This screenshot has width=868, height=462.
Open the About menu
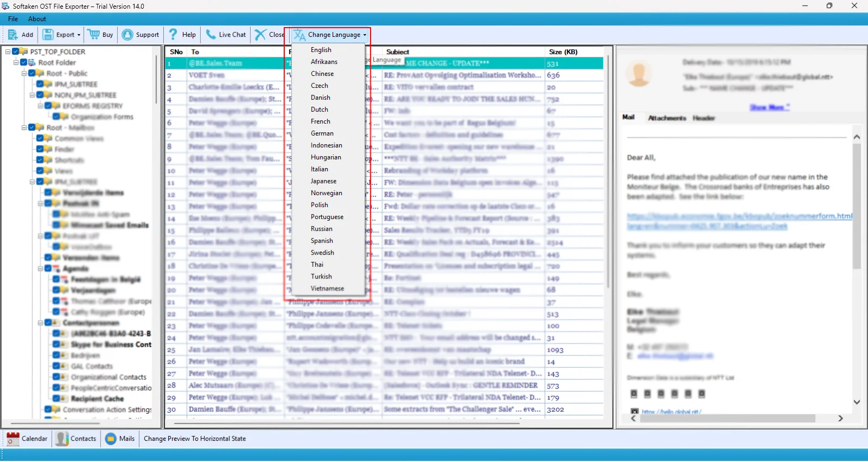point(37,19)
